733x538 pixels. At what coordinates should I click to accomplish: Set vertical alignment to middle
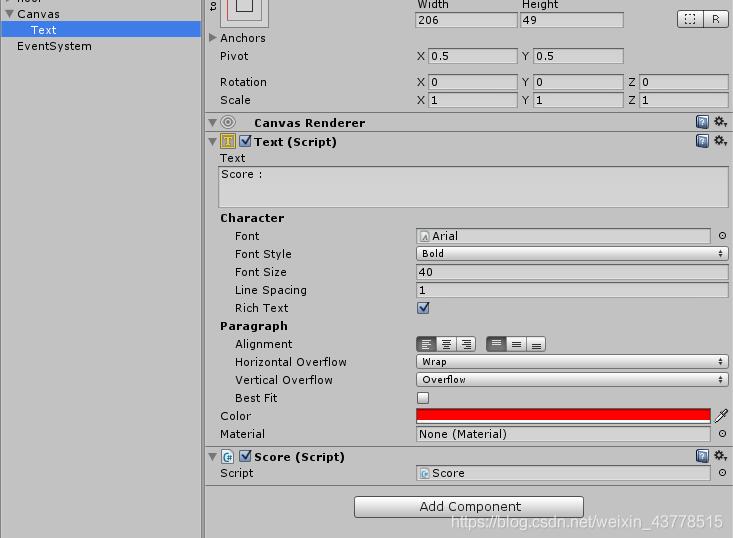coord(516,344)
